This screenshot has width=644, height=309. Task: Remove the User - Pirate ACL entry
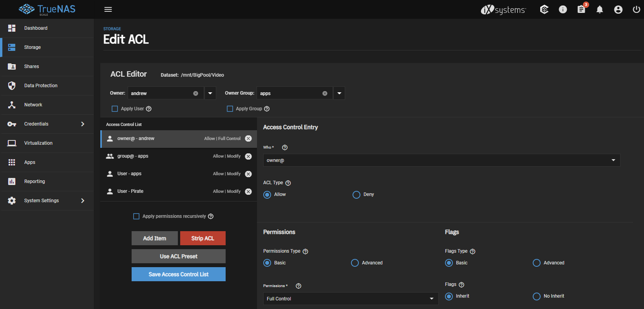[x=248, y=192]
